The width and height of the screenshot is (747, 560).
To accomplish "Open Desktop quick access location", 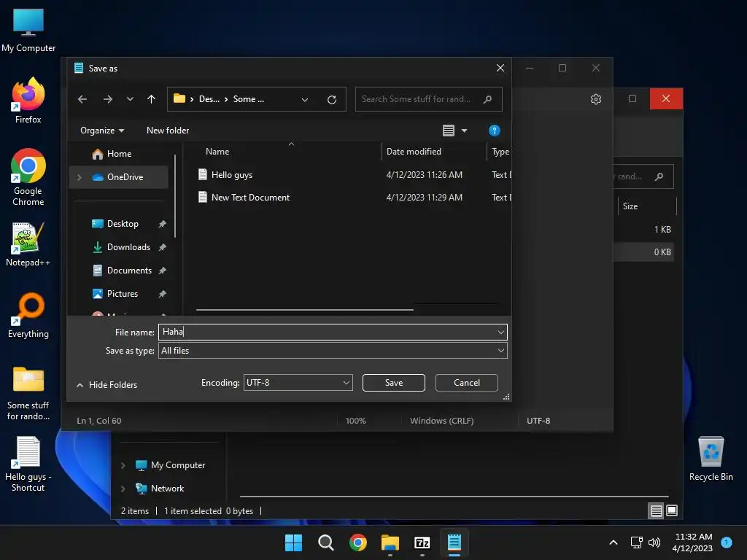I will [123, 224].
